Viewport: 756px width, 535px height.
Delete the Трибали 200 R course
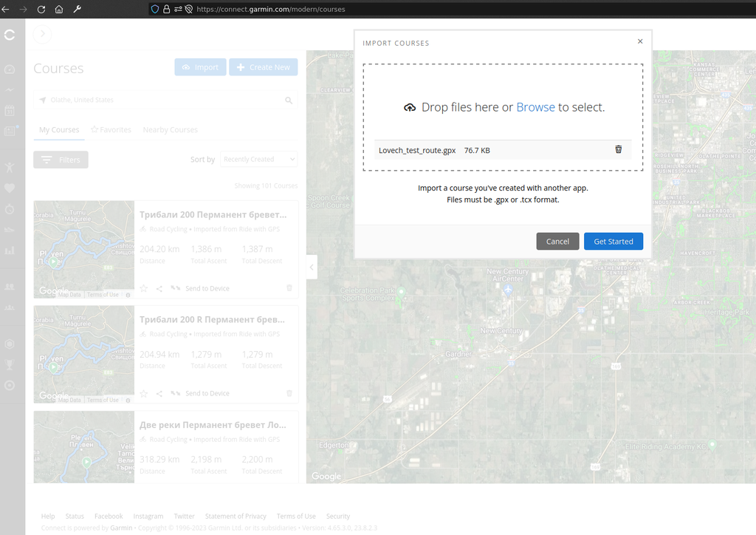pos(289,393)
